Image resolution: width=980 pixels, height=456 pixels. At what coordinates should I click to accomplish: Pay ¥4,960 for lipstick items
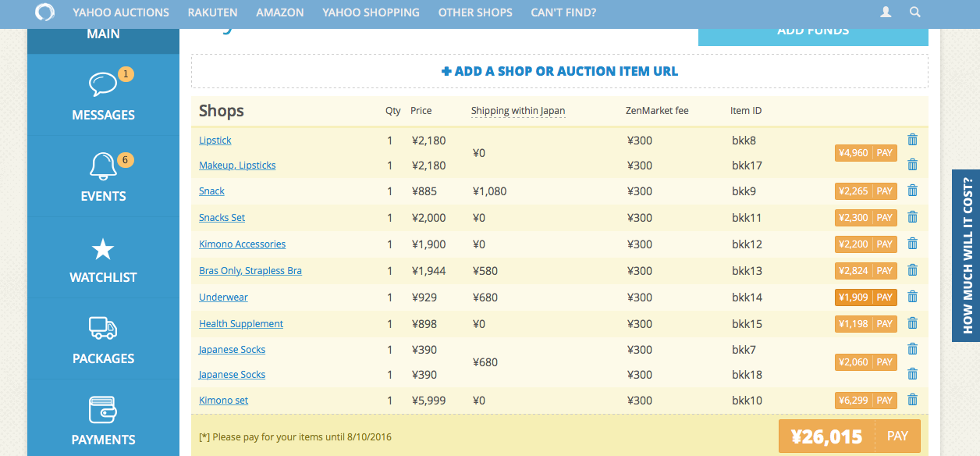[866, 153]
